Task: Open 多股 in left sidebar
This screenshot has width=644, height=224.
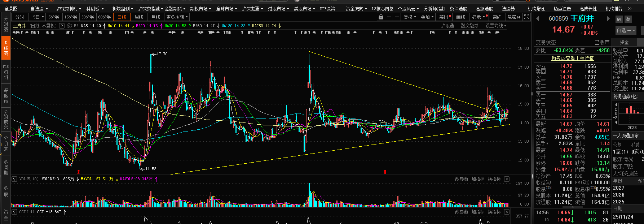Action: 6,191
